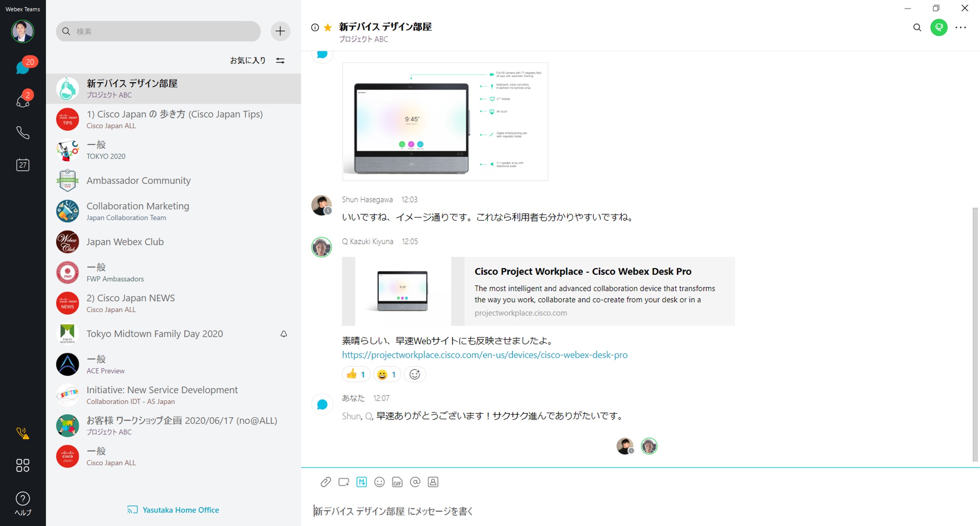Open the Calls tab in sidebar
980x526 pixels.
(22, 133)
